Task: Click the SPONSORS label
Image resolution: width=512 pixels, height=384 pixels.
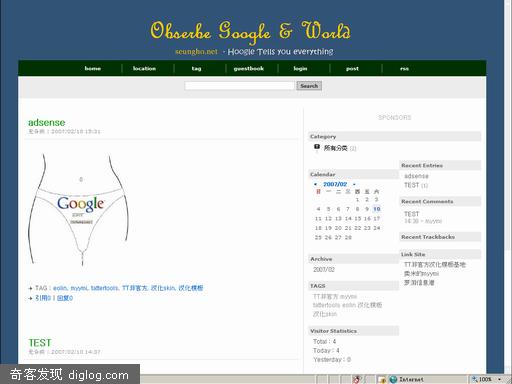Action: [395, 117]
